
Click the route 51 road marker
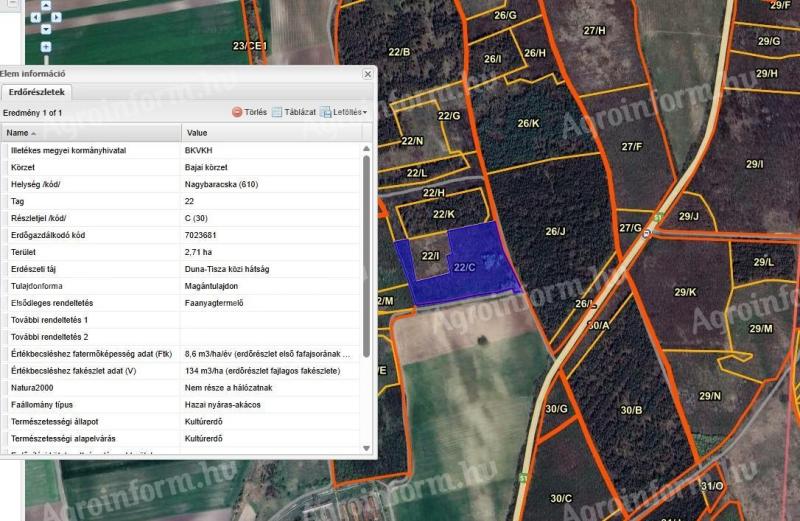657,217
